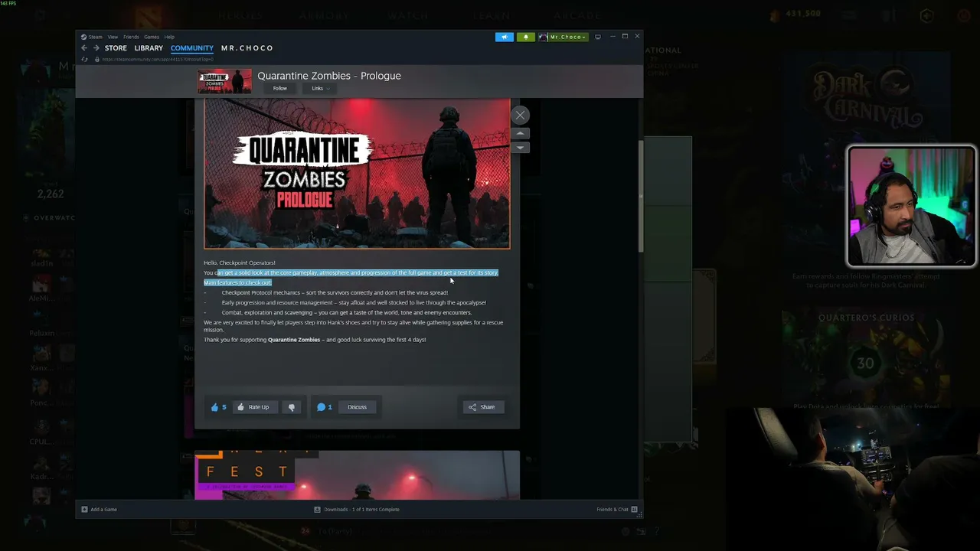Viewport: 980px width, 551px height.
Task: Click the text 'Hello, Checkpoint Operators!'
Action: [240, 263]
